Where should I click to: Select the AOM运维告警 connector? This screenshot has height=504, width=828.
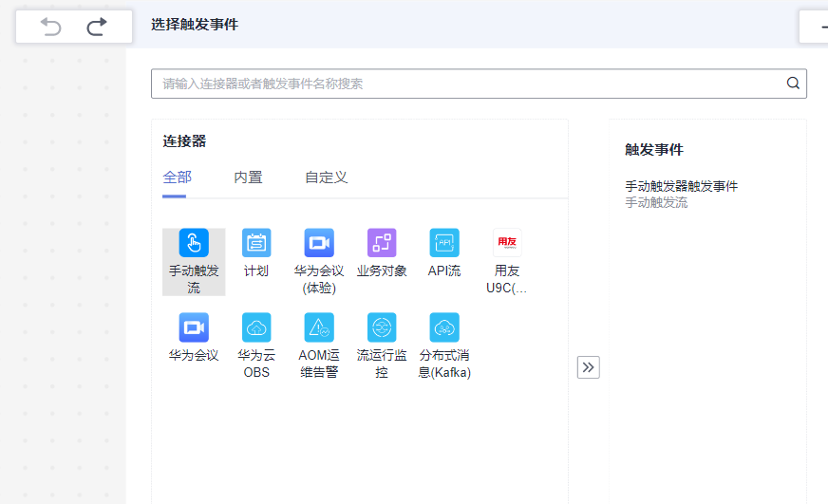coord(319,327)
